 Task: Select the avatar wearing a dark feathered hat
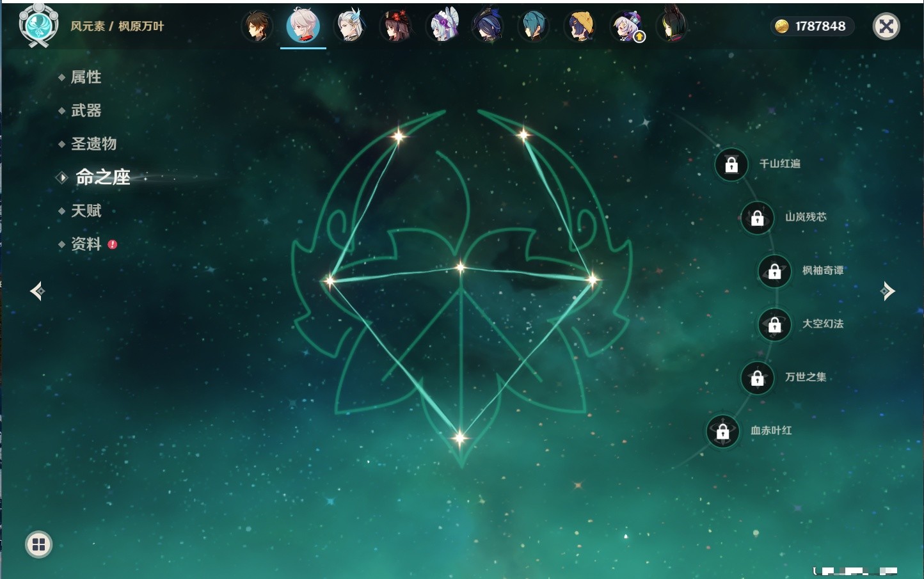(488, 26)
